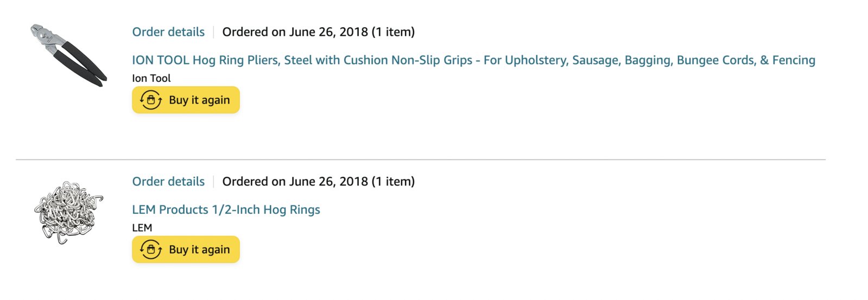
Task: Click the horizontal divider between the two orders
Action: tap(421, 159)
